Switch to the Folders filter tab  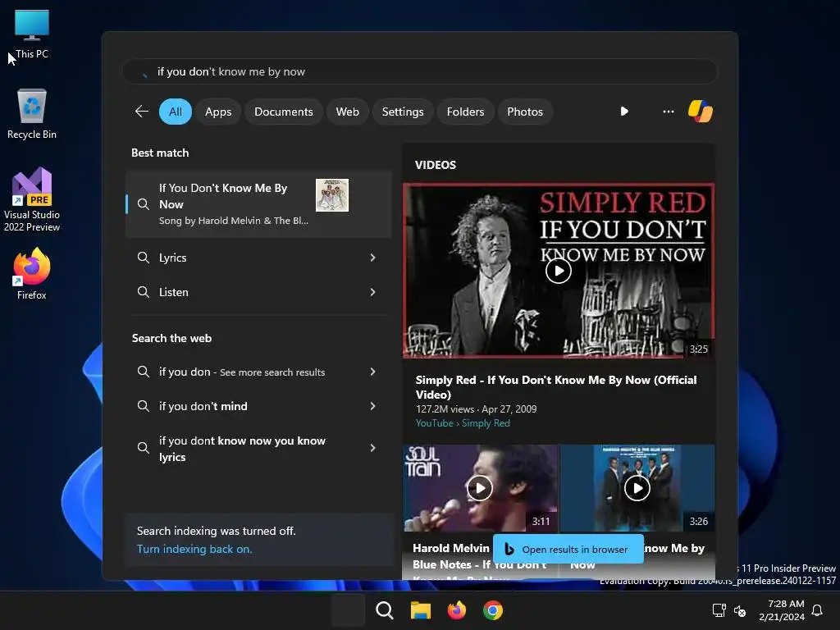tap(465, 112)
